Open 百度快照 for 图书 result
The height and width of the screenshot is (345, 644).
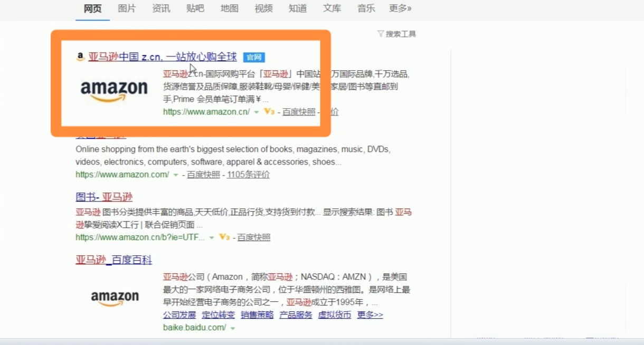(x=254, y=237)
